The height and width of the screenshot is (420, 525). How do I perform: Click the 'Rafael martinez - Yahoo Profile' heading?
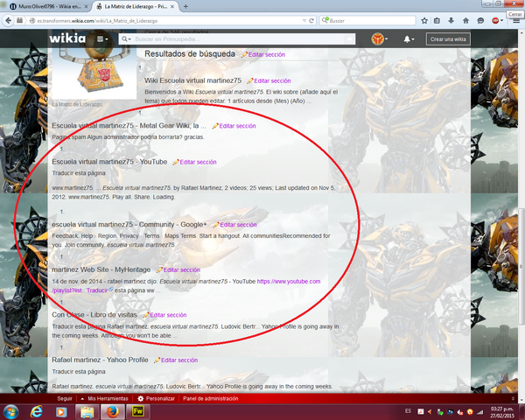click(100, 360)
